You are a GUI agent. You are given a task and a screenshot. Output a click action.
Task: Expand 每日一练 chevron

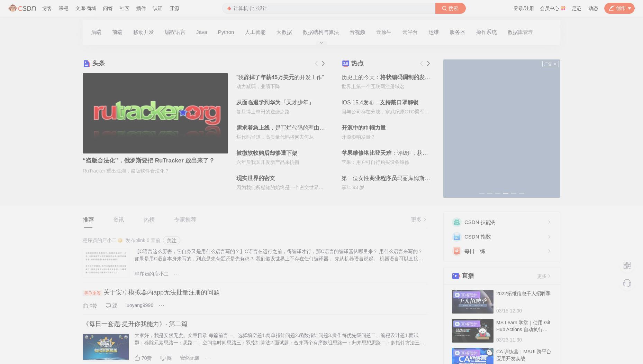coord(549,251)
